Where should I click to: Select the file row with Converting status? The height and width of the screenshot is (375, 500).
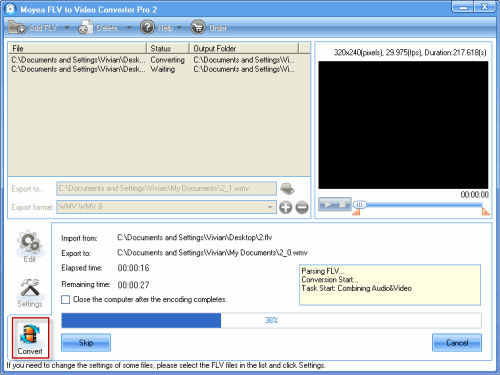(159, 60)
